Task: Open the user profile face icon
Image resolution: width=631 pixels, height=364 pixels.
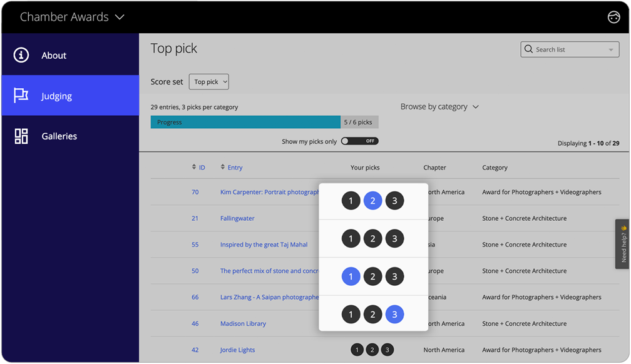Action: coord(614,18)
